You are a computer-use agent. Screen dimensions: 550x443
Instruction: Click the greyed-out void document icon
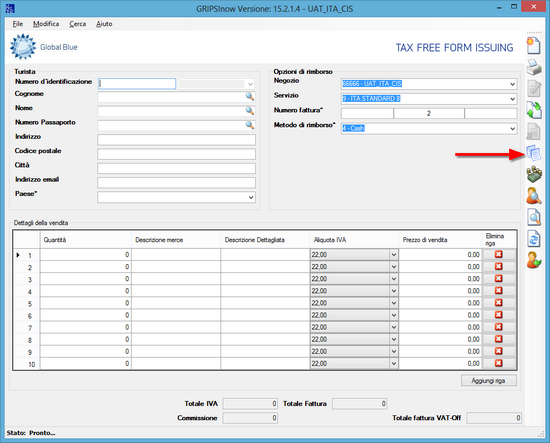pos(534,132)
